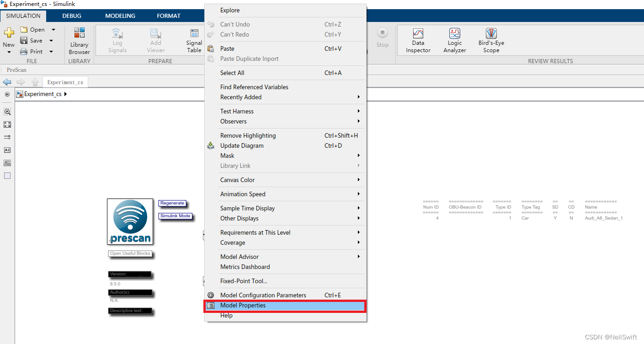644x344 pixels.
Task: Select the Experiment_cs model tab
Action: (65, 82)
